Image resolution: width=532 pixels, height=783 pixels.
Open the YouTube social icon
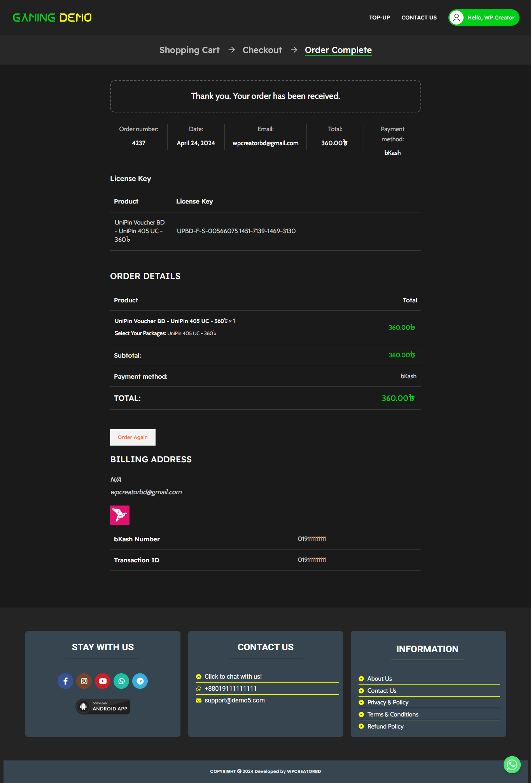pyautogui.click(x=103, y=681)
